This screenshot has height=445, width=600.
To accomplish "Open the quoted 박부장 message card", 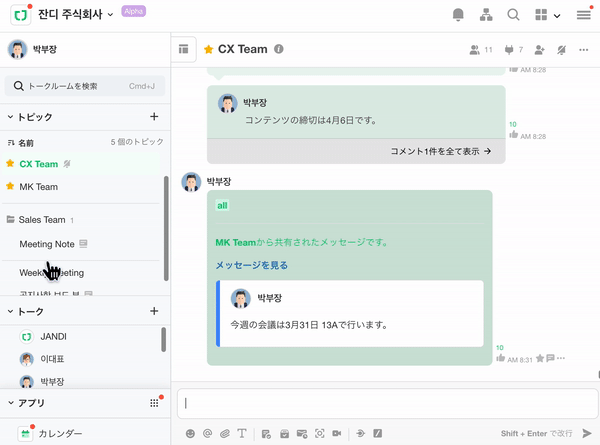I will pos(350,314).
